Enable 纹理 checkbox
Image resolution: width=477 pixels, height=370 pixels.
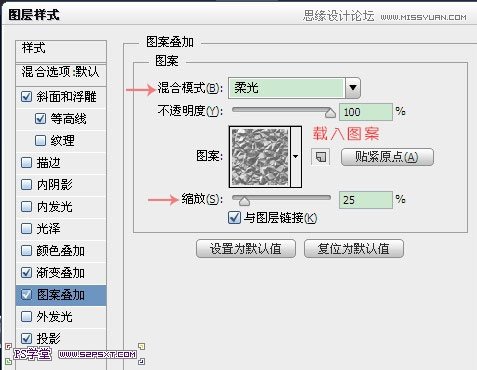40,140
